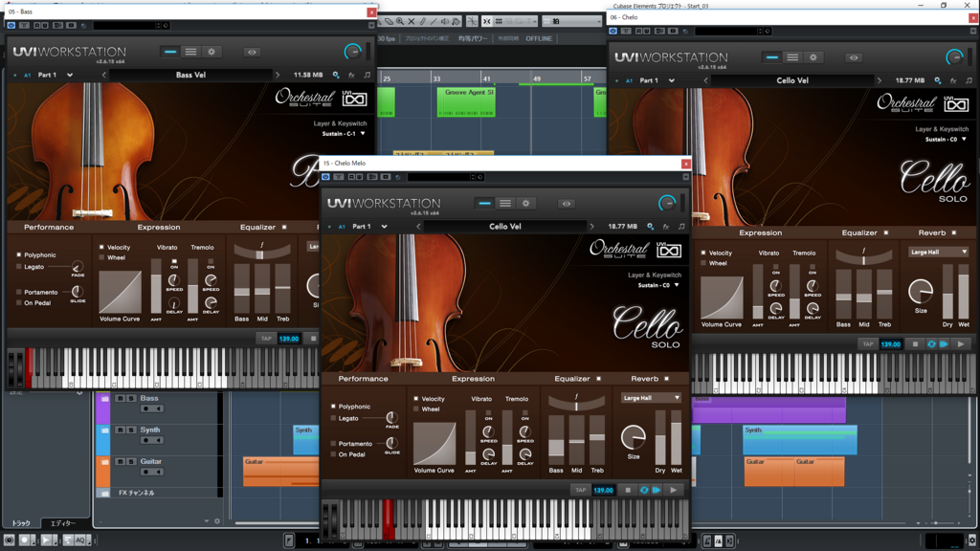980x551 pixels.
Task: Open track list settings gear below FX channel
Action: (217, 521)
